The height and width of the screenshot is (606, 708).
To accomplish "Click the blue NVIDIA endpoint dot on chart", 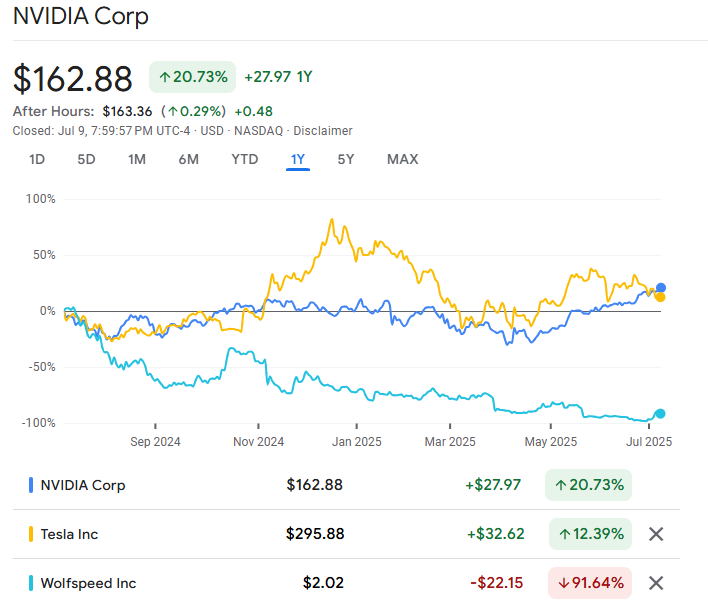I will tap(661, 288).
